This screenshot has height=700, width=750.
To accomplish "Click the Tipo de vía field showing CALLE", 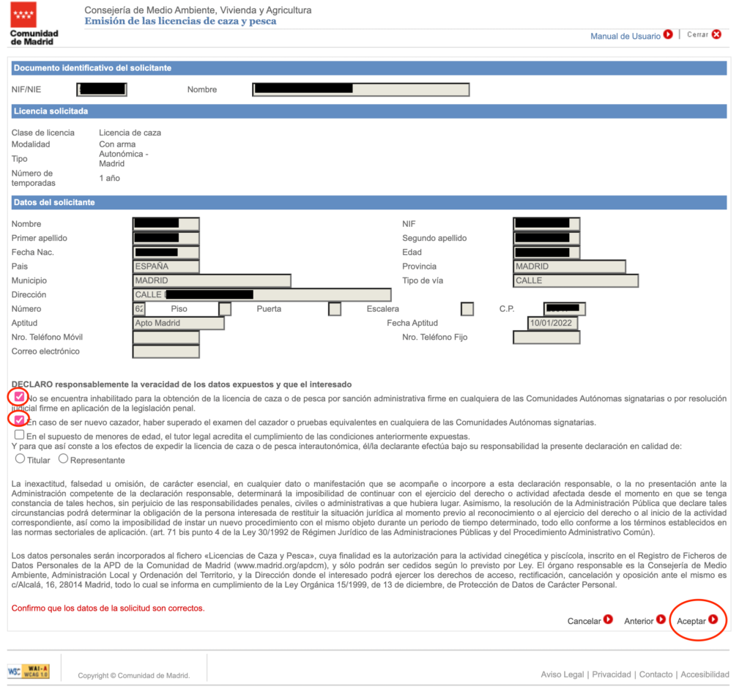I will [x=576, y=280].
